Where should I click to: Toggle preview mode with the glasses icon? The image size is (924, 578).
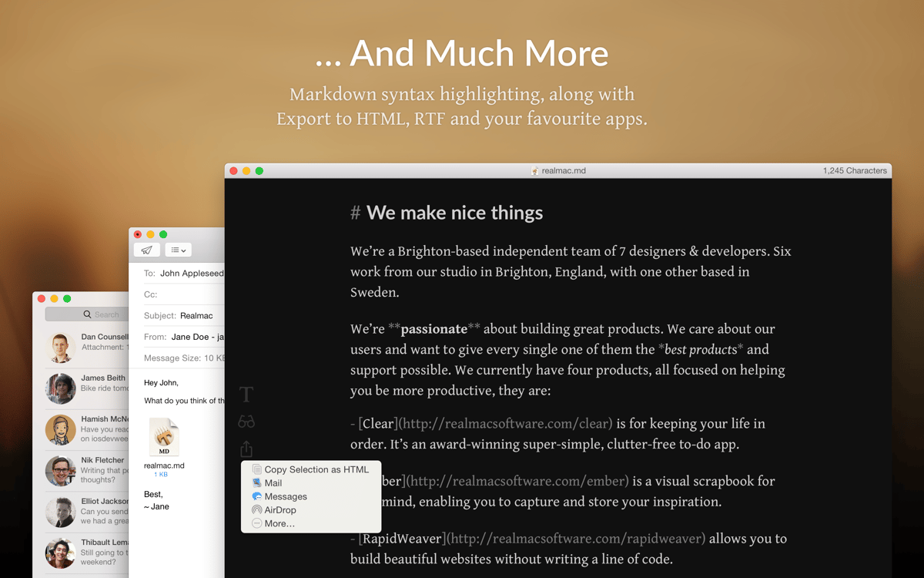[246, 421]
